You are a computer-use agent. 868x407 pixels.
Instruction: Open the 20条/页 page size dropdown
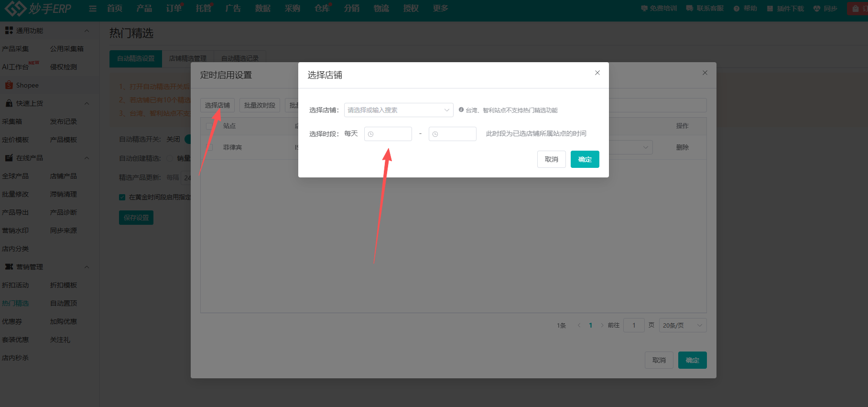(683, 325)
